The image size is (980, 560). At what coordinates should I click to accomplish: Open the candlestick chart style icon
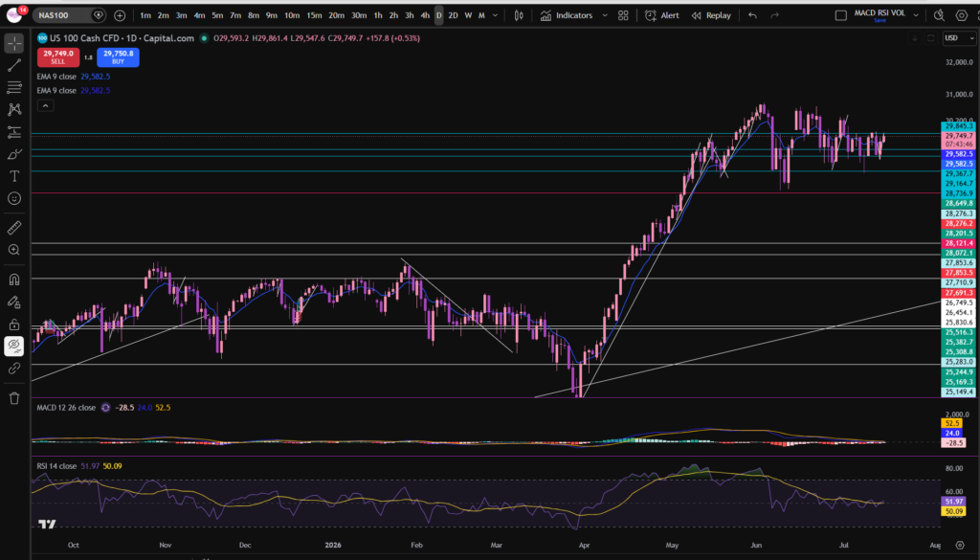(x=519, y=15)
